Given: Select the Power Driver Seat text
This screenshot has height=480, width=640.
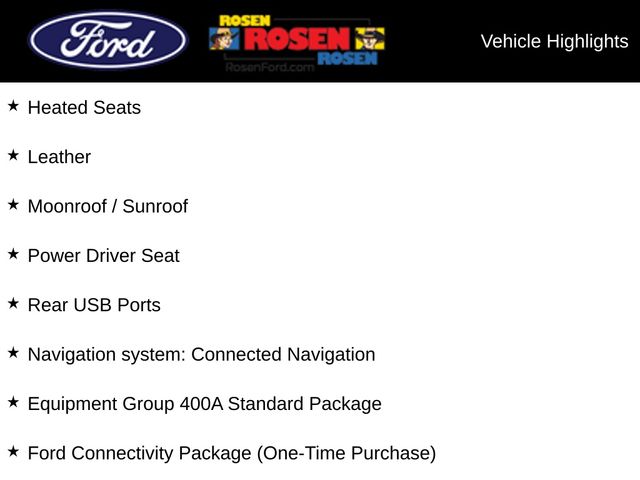Looking at the screenshot, I should tap(103, 256).
